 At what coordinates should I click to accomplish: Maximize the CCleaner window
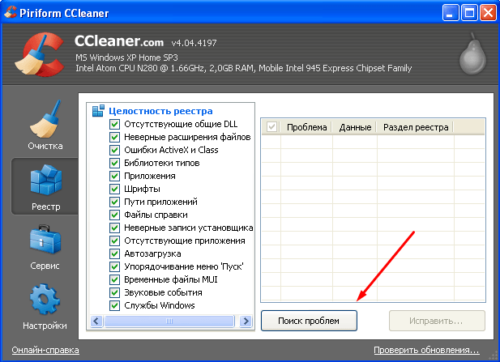[x=469, y=13]
